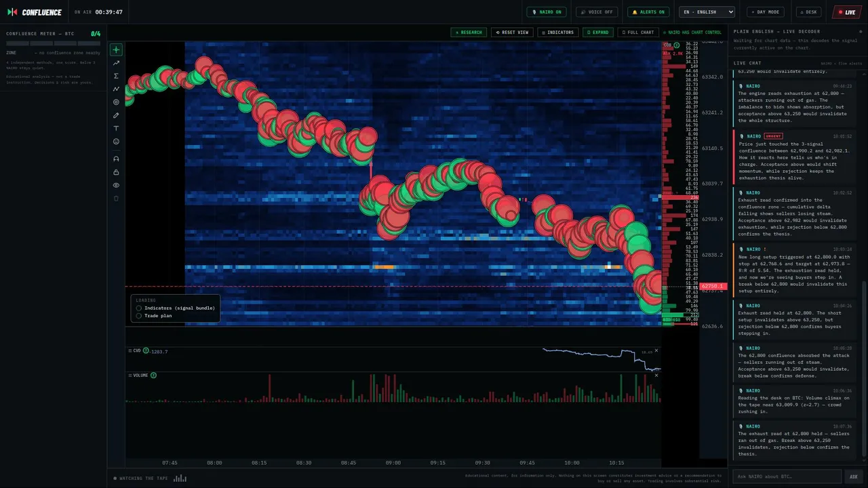
Task: Close the CVD pane
Action: [x=656, y=351]
